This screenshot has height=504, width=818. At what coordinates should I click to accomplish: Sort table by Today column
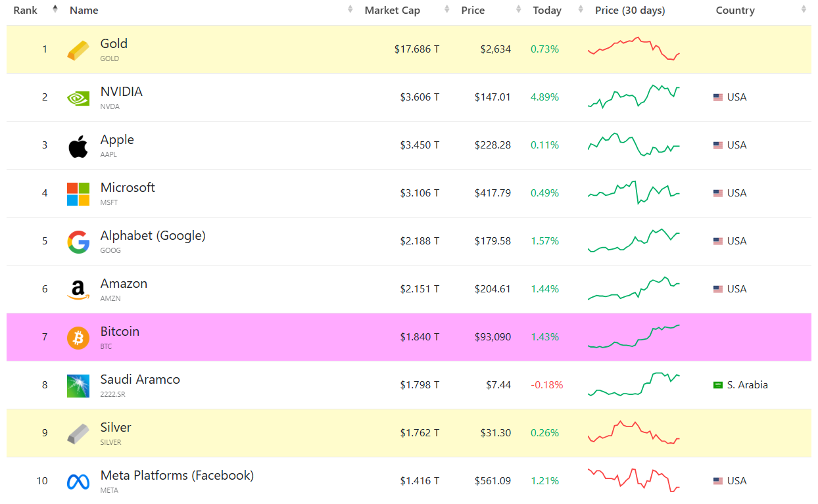(547, 11)
